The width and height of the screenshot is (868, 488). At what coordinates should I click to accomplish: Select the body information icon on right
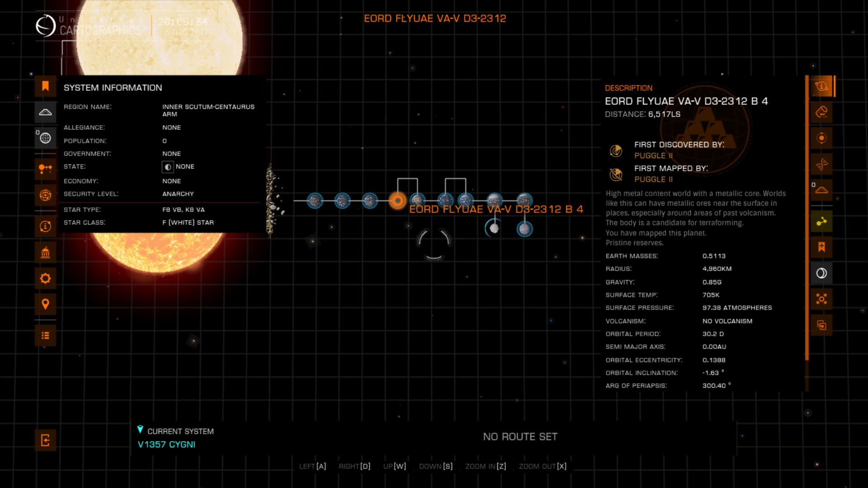point(821,86)
